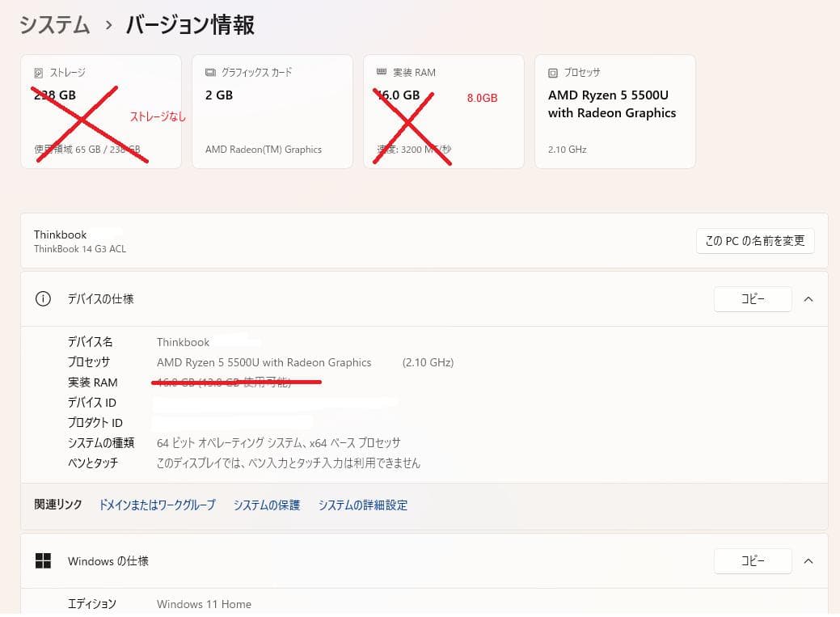The width and height of the screenshot is (840, 617).
Task: Click the 実装 RAM row label in specs
Action: pos(93,382)
